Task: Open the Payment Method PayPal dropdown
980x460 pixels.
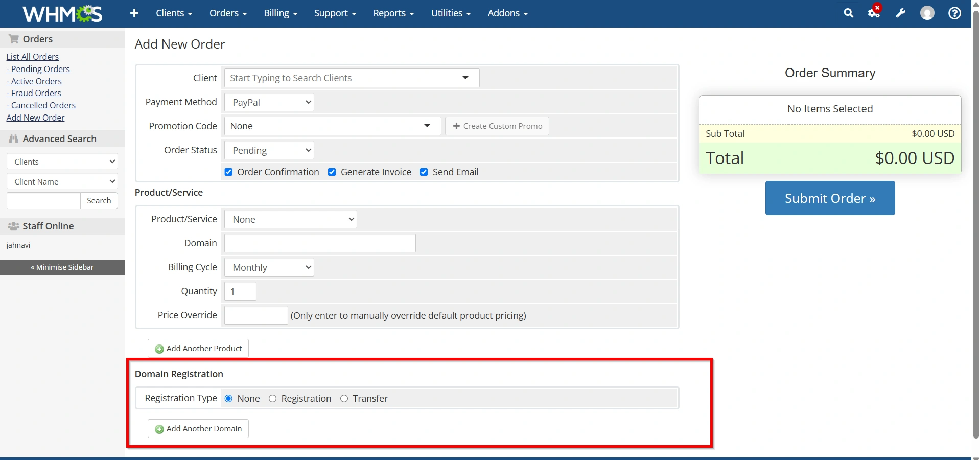Action: tap(269, 102)
